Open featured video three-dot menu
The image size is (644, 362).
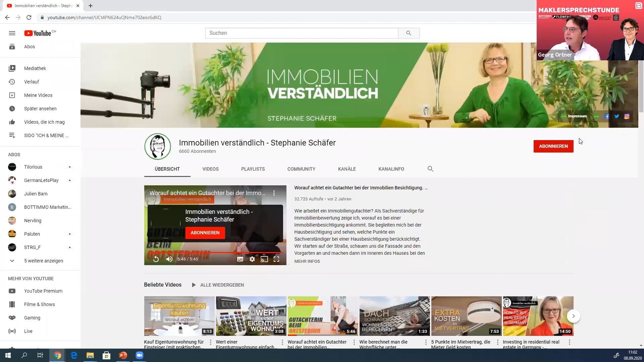click(x=274, y=193)
